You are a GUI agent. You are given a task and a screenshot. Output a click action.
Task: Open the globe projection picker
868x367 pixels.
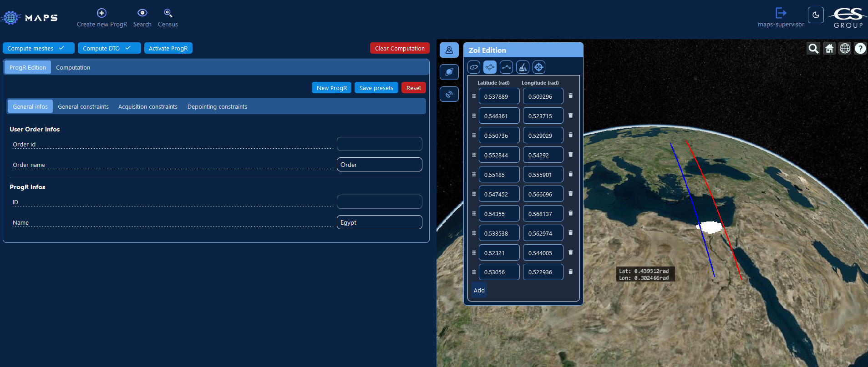[x=845, y=48]
